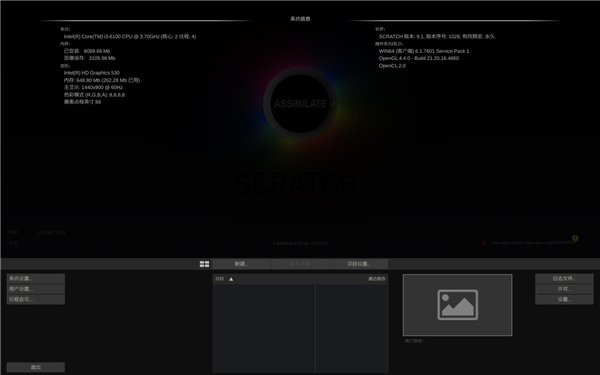The width and height of the screenshot is (600, 375).
Task: Click the 主显示 1440x900 @ 60Hz line
Action: pos(93,87)
